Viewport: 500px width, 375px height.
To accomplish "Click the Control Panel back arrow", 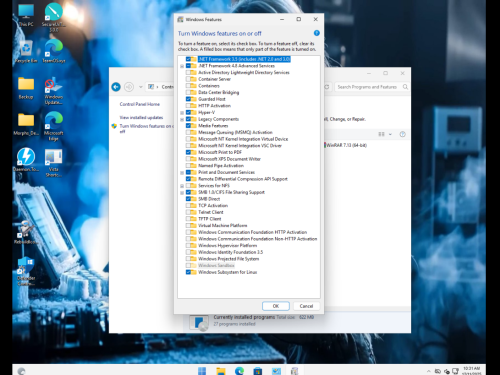I will pos(116,87).
